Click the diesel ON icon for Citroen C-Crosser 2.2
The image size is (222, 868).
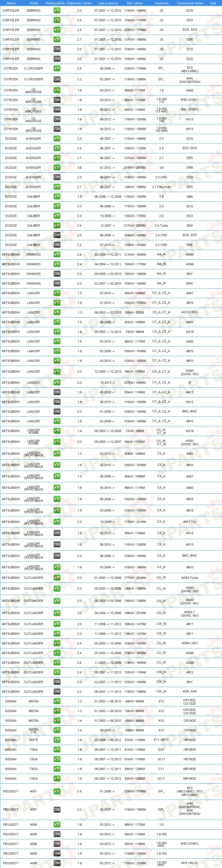point(57,80)
